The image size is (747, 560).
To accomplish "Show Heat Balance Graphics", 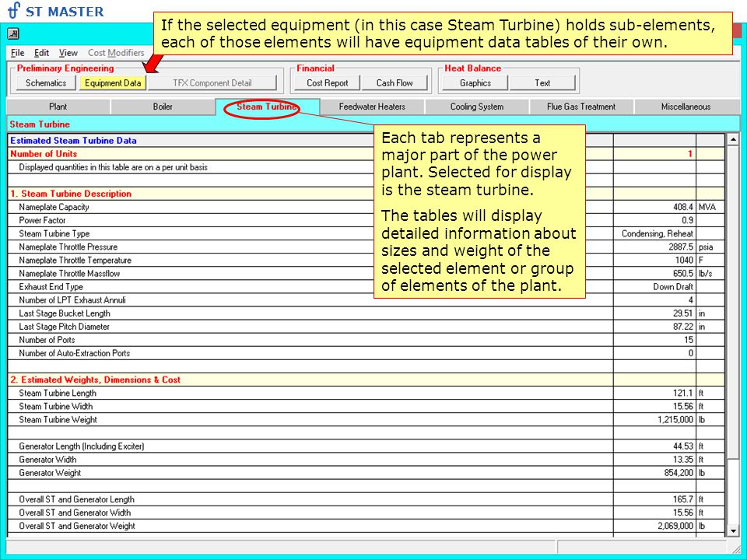I will (x=475, y=83).
